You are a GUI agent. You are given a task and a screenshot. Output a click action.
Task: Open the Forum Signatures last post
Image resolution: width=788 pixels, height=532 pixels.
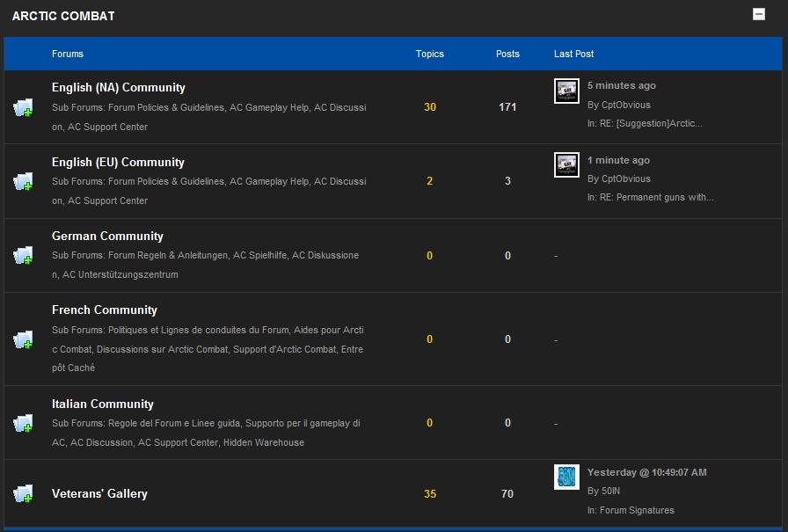pyautogui.click(x=637, y=510)
